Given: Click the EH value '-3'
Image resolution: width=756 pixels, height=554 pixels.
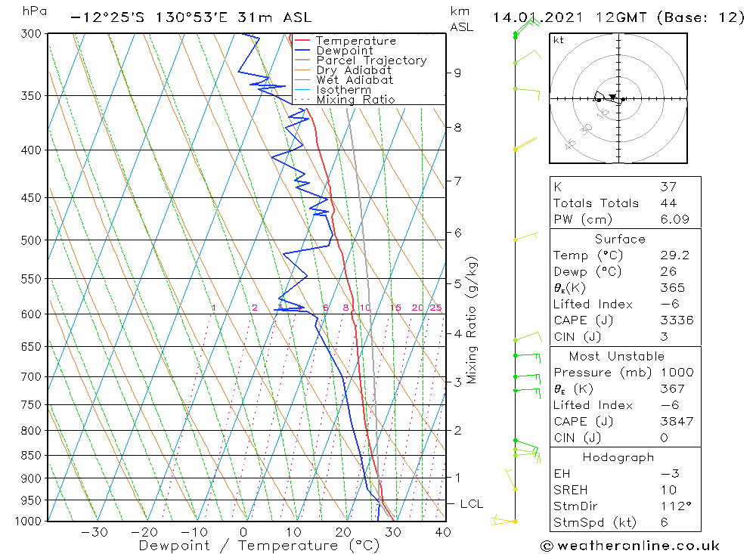Looking at the screenshot, I should pyautogui.click(x=670, y=473).
